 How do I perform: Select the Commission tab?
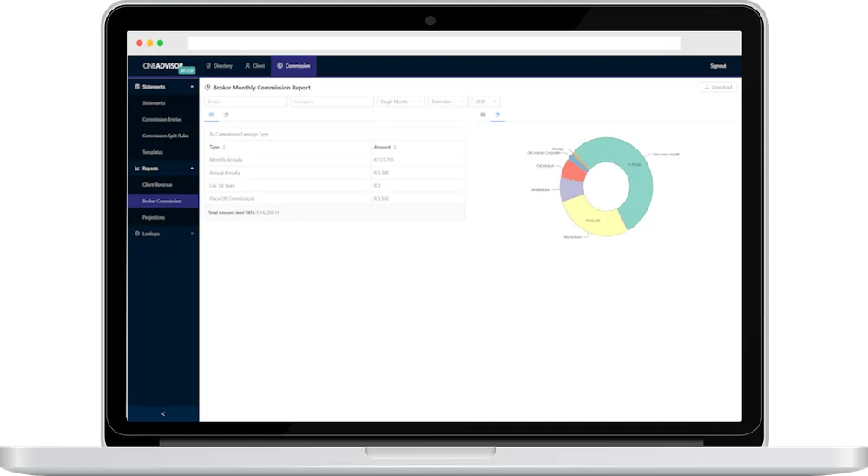tap(293, 66)
